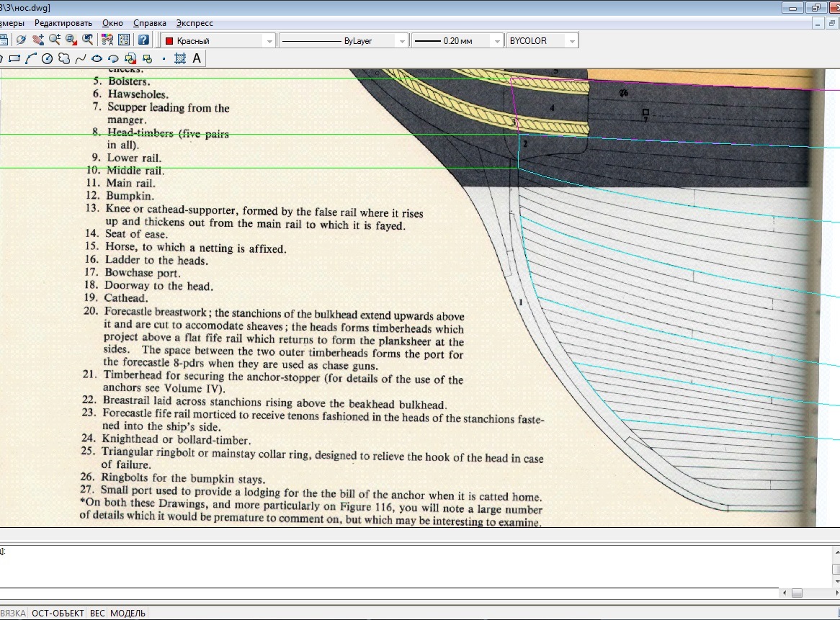Open the Справка menu
Image resolution: width=840 pixels, height=620 pixels.
coord(149,23)
